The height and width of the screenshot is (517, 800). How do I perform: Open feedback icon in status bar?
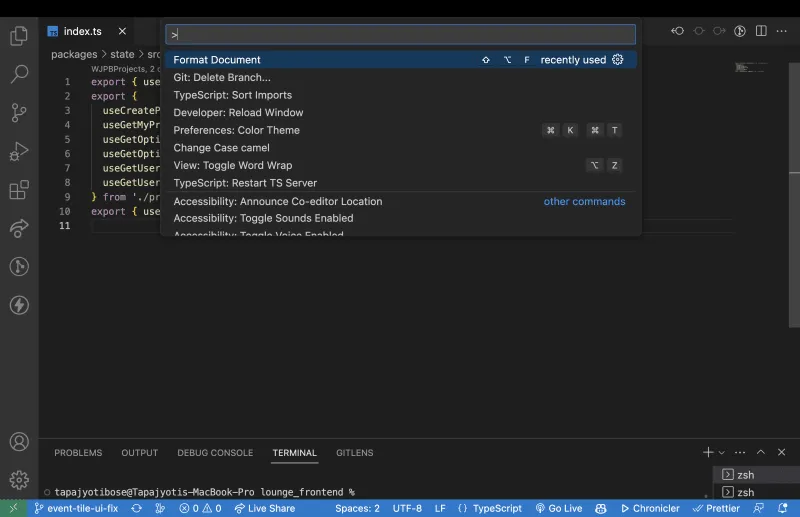click(x=759, y=508)
